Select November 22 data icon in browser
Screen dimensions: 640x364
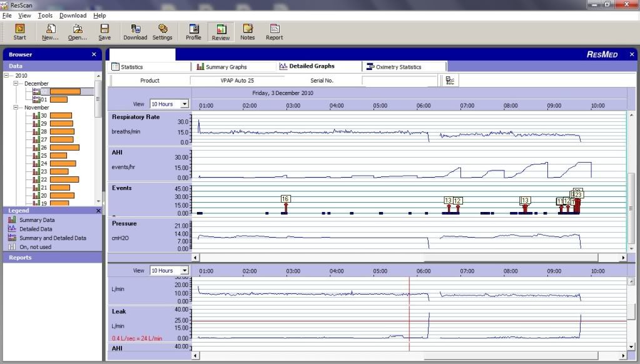point(36,179)
